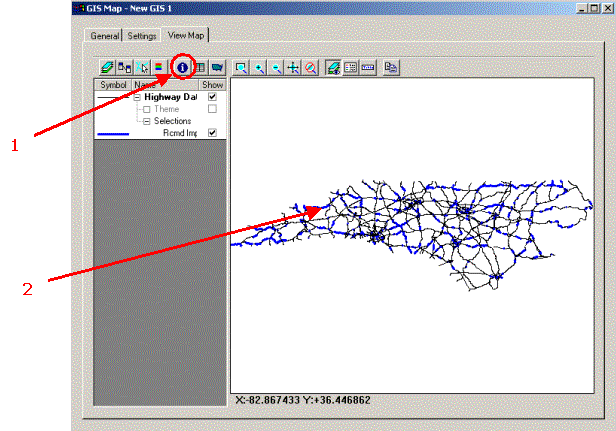This screenshot has width=616, height=431.
Task: Uncheck Show for Rcmd Imp selection
Action: [212, 133]
